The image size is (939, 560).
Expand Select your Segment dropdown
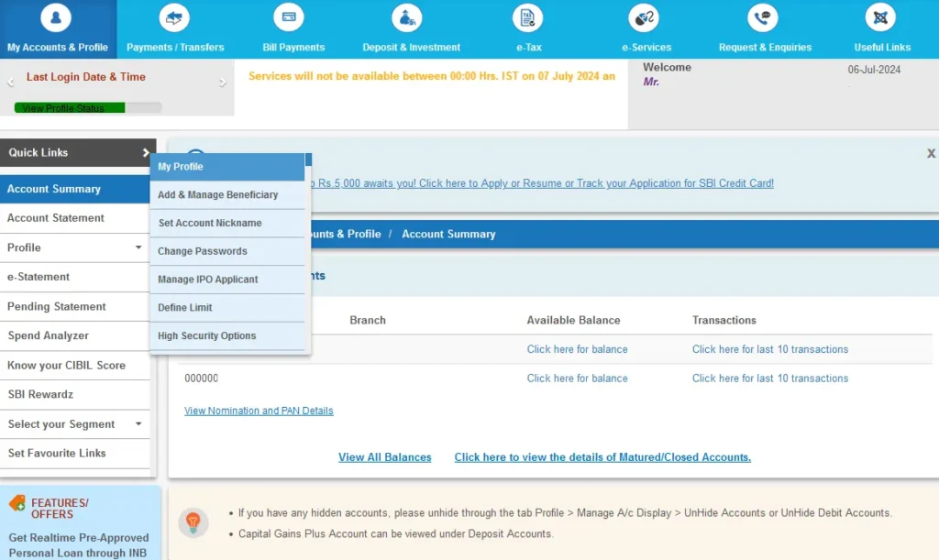tap(138, 423)
